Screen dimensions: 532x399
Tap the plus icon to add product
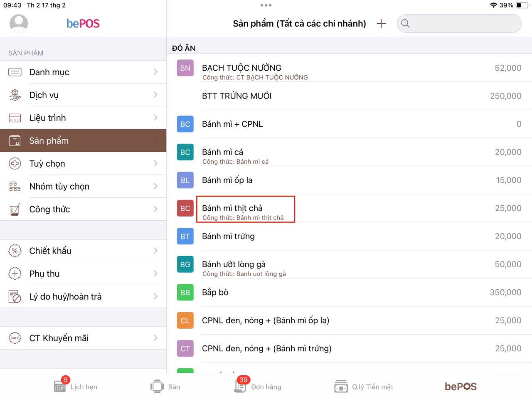[x=381, y=24]
